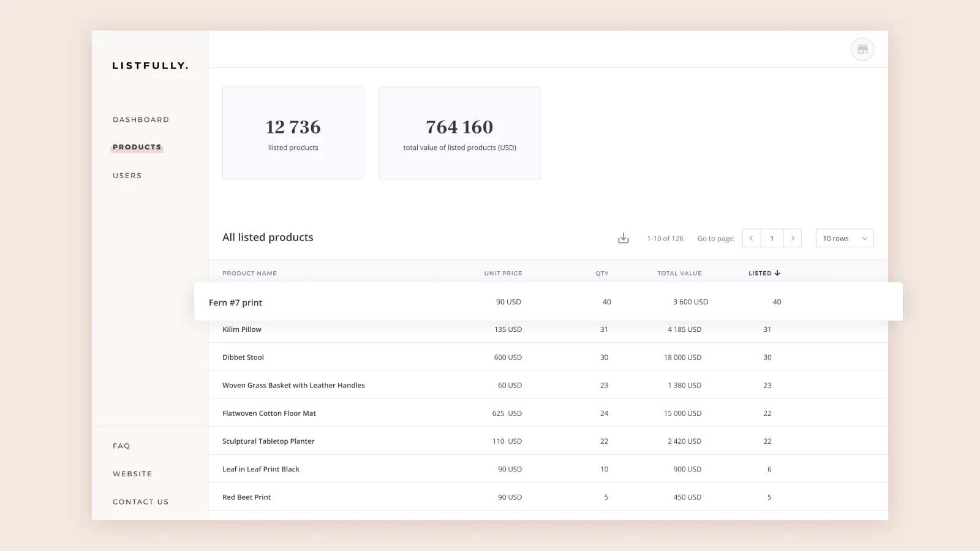Screen dimensions: 980x551
Task: Select Products in the sidebar
Action: (137, 148)
